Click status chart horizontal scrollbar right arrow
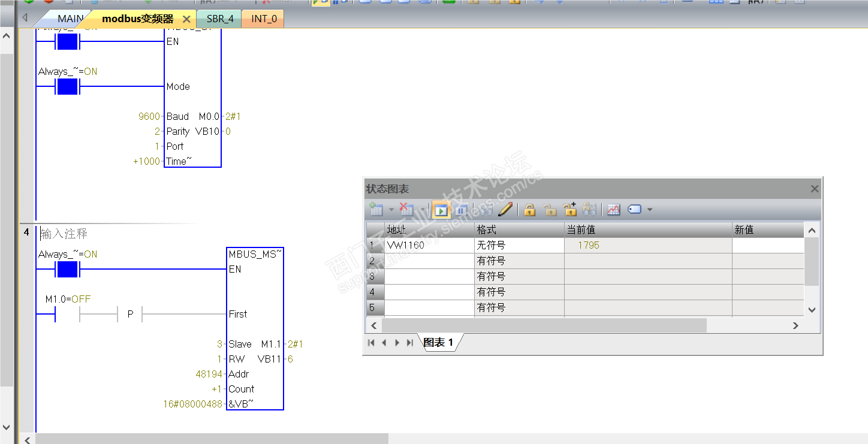This screenshot has width=868, height=444. tap(795, 325)
